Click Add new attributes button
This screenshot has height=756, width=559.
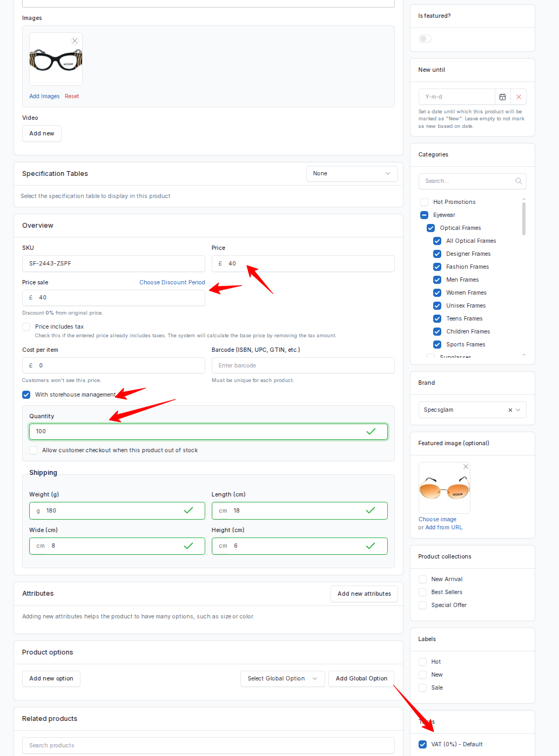[x=364, y=594]
